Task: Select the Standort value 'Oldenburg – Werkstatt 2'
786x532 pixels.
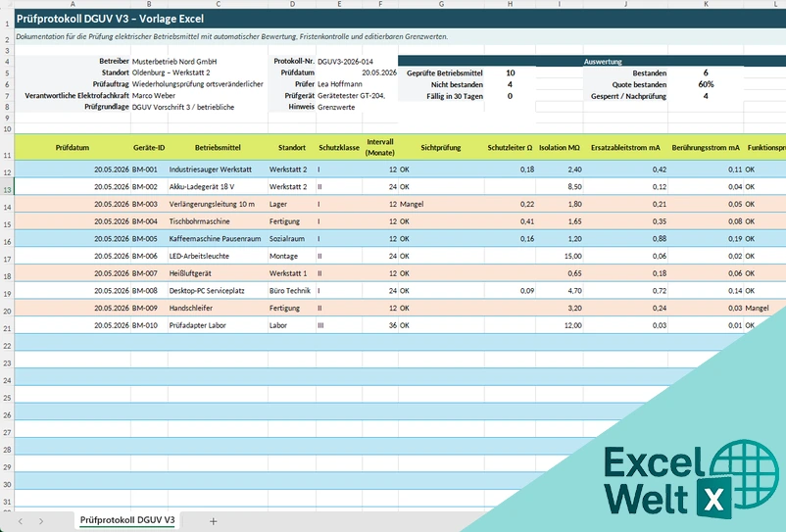Action: tap(171, 73)
